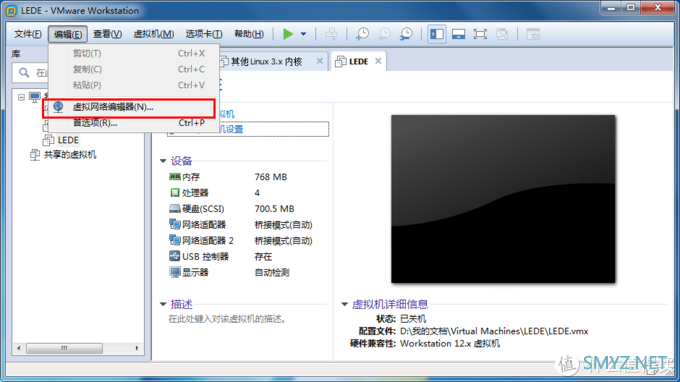Click 桥接模式(自动) for 网络适配器 2
Image resolution: width=680 pixels, height=382 pixels.
click(283, 241)
